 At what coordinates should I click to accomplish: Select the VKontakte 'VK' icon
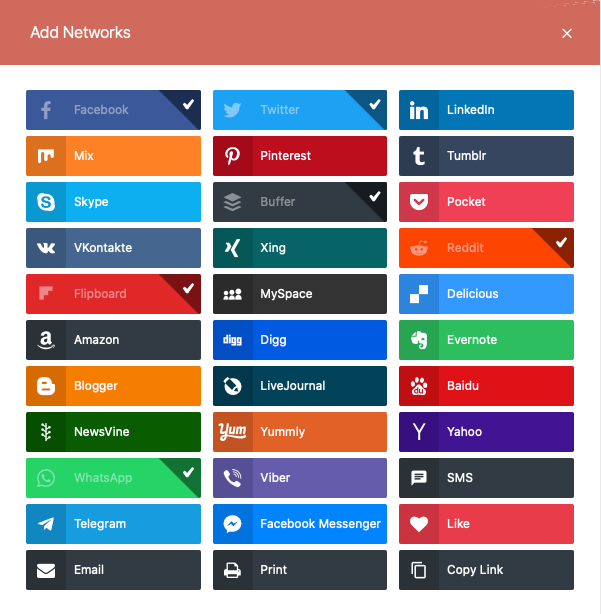(46, 248)
